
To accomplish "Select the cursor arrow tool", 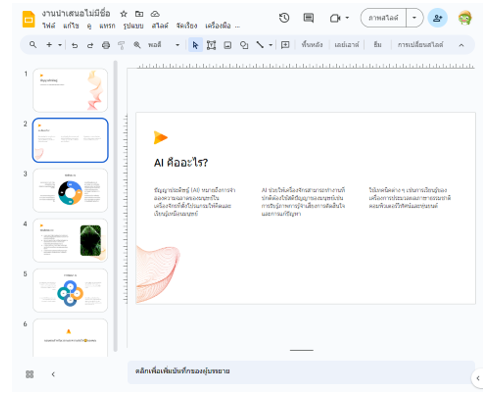I will (x=195, y=45).
